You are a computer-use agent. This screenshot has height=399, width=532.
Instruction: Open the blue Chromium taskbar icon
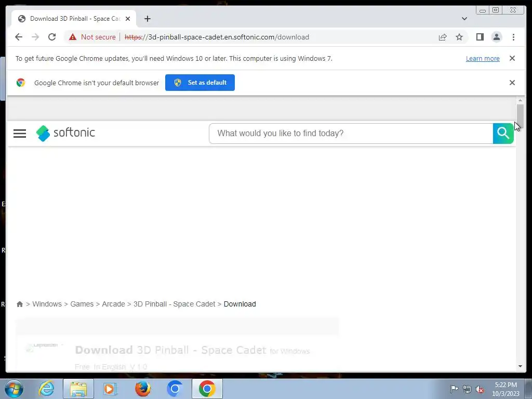175,389
